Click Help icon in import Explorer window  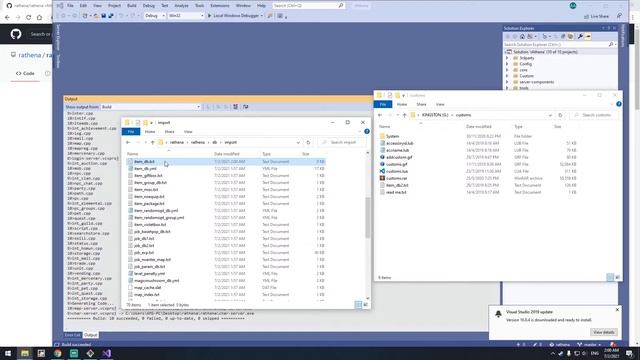click(x=367, y=131)
